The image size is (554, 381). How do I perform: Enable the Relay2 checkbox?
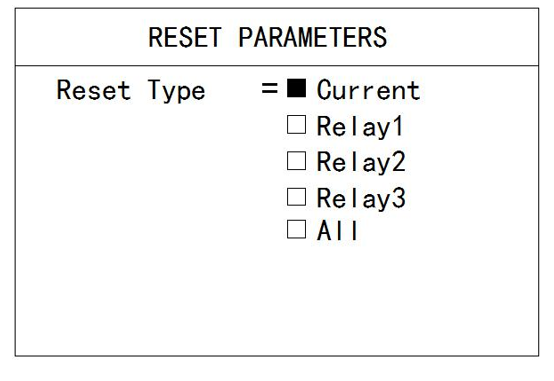[x=296, y=161]
